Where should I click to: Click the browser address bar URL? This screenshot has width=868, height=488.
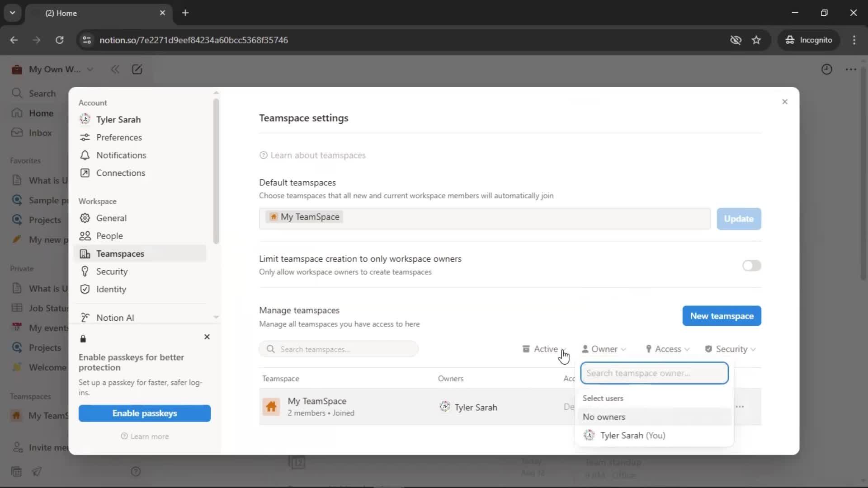193,40
